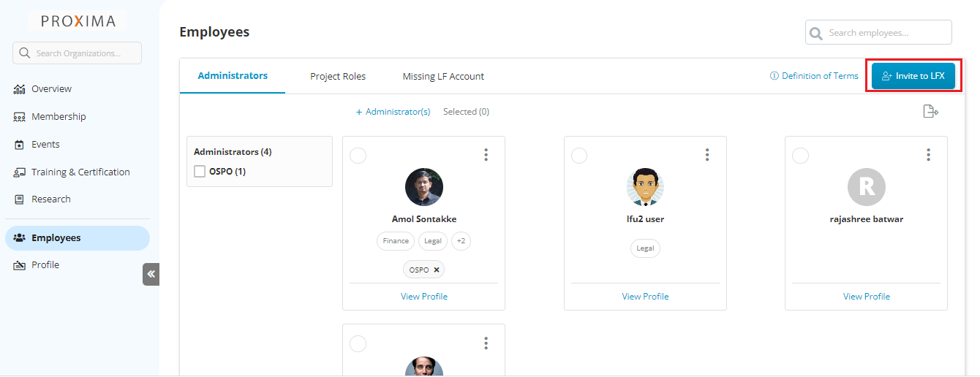Screen dimensions: 980x377
Task: Click the Search employees input field
Action: click(886, 33)
